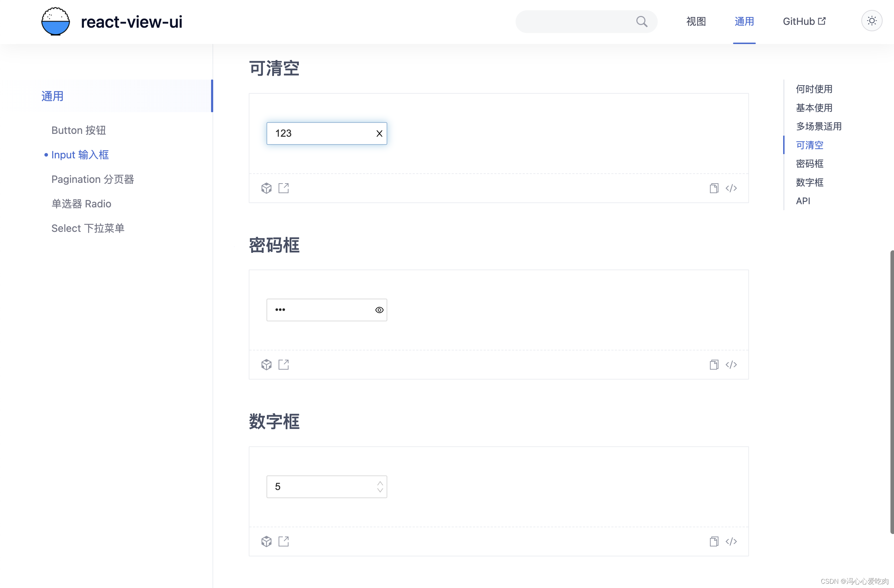
Task: Increment the number input with up arrow
Action: [x=380, y=482]
